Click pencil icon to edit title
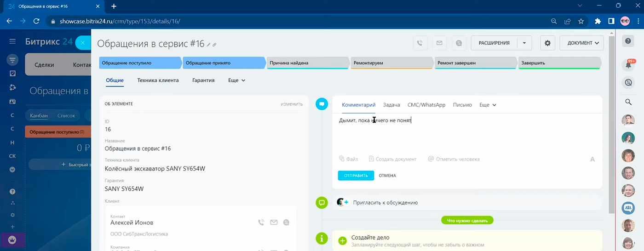Viewport: 644px width, 251px height. (209, 45)
